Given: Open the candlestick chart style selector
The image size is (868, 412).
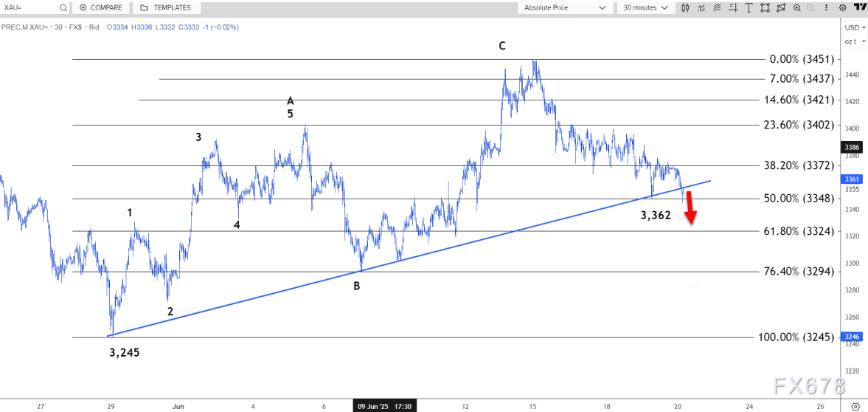Looking at the screenshot, I should click(687, 7).
